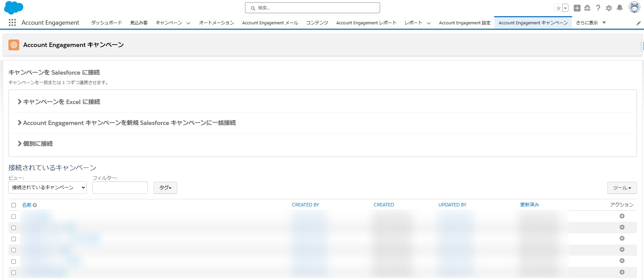
Task: Open the タグ dropdown button
Action: point(165,187)
